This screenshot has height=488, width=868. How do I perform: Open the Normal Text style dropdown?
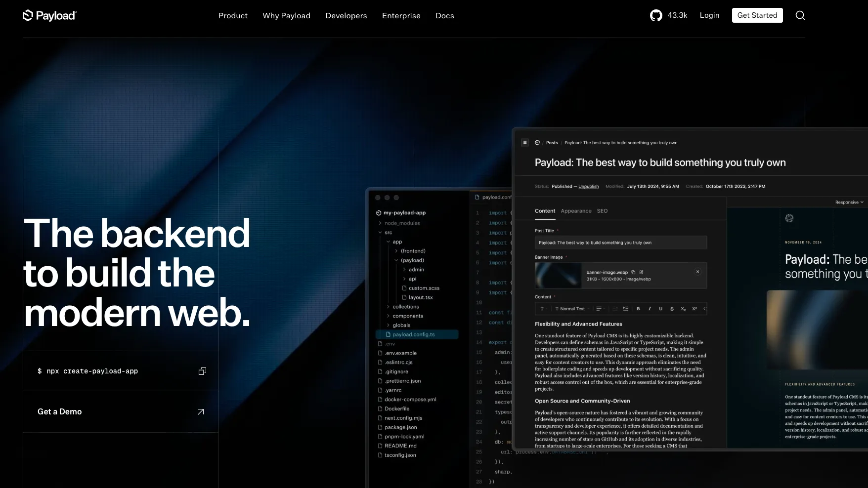pos(572,309)
